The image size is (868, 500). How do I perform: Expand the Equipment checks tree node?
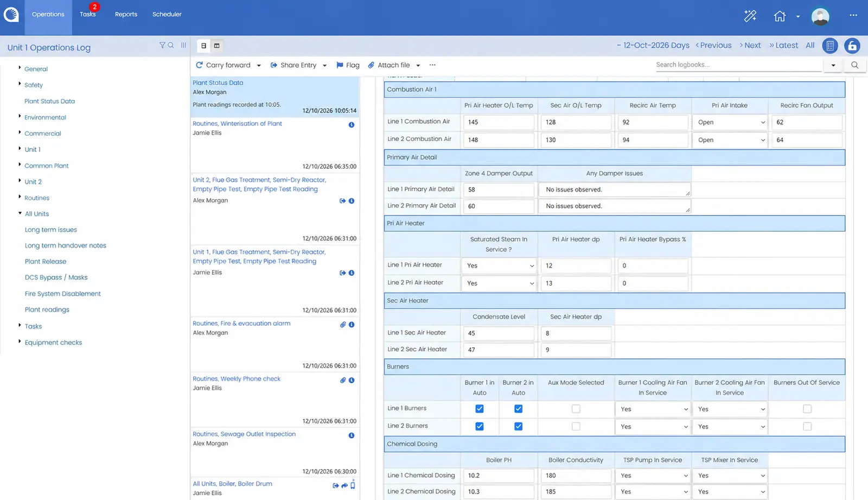tap(20, 341)
